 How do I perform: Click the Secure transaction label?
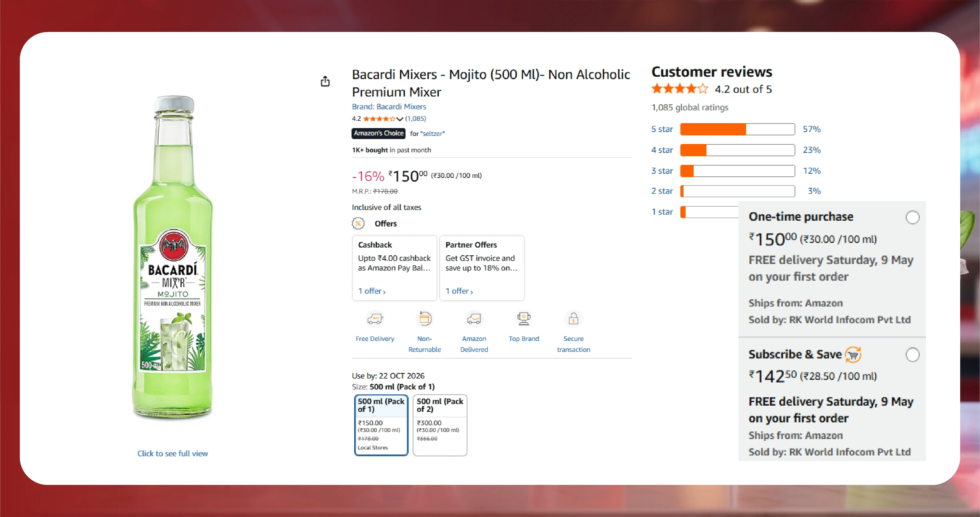click(573, 344)
